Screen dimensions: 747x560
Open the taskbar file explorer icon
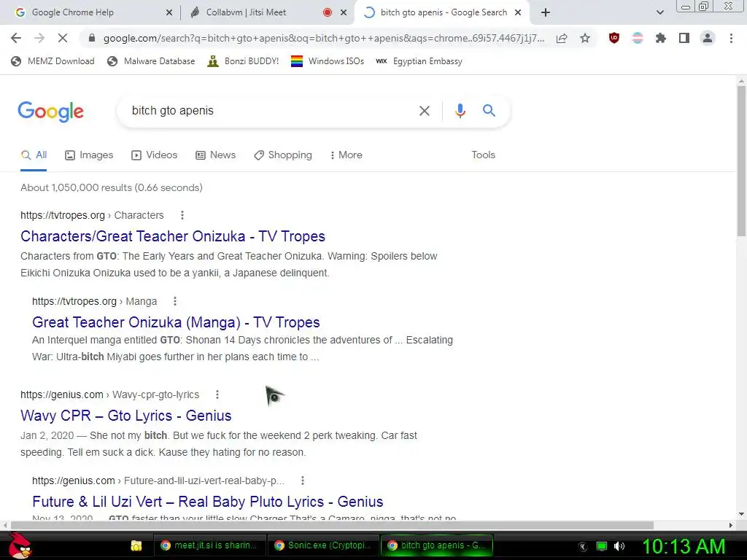(136, 545)
